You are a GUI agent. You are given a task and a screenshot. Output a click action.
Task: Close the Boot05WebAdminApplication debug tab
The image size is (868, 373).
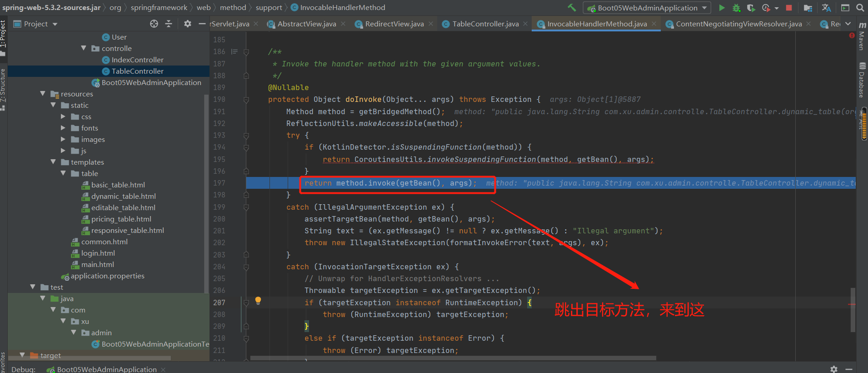click(163, 369)
